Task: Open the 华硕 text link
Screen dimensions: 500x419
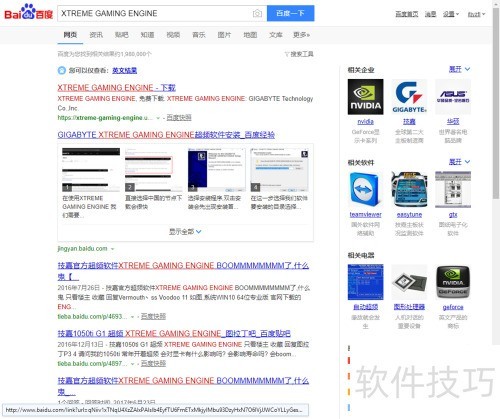Action: pos(453,121)
